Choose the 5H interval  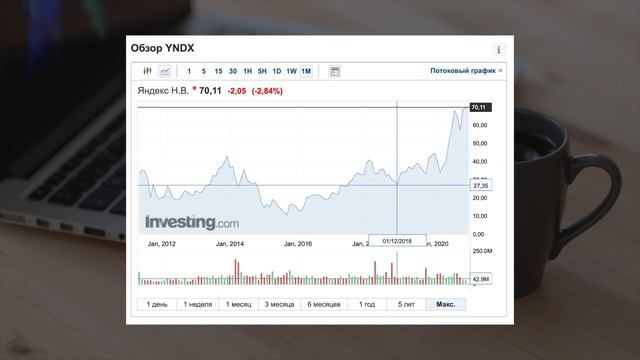262,71
